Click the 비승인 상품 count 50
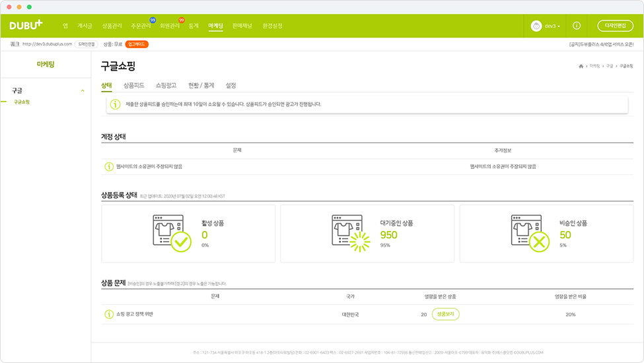644x363 pixels. click(565, 235)
